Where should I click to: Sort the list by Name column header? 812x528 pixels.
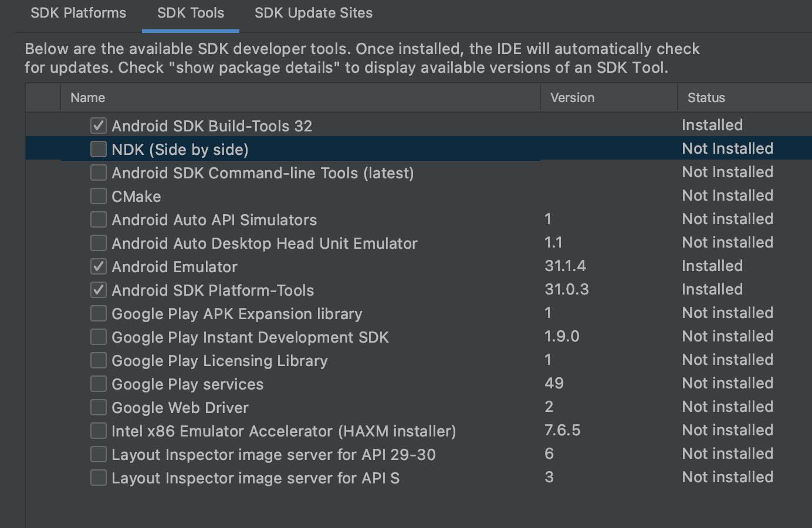coord(88,98)
